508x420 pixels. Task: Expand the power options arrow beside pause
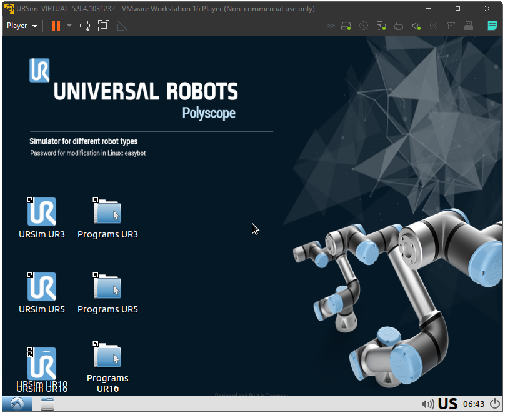(69, 26)
